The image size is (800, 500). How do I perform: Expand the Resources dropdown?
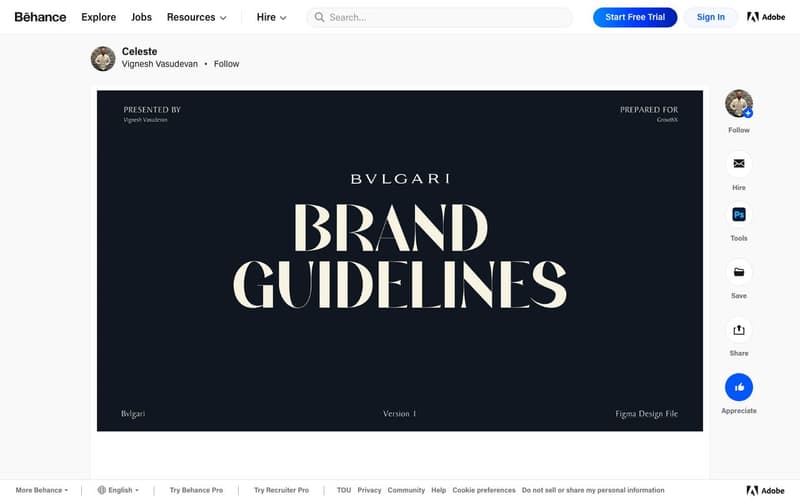pos(196,17)
